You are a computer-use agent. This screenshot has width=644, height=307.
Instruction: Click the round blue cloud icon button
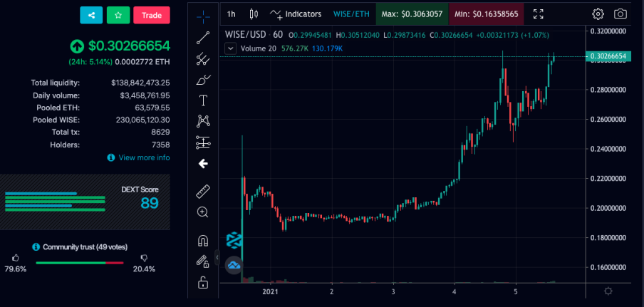pos(234,265)
